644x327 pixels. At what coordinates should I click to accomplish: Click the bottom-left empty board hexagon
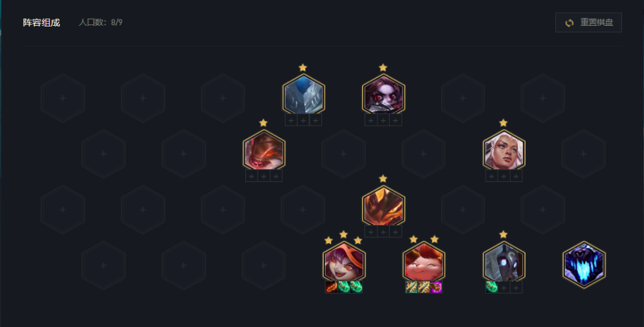point(104,265)
